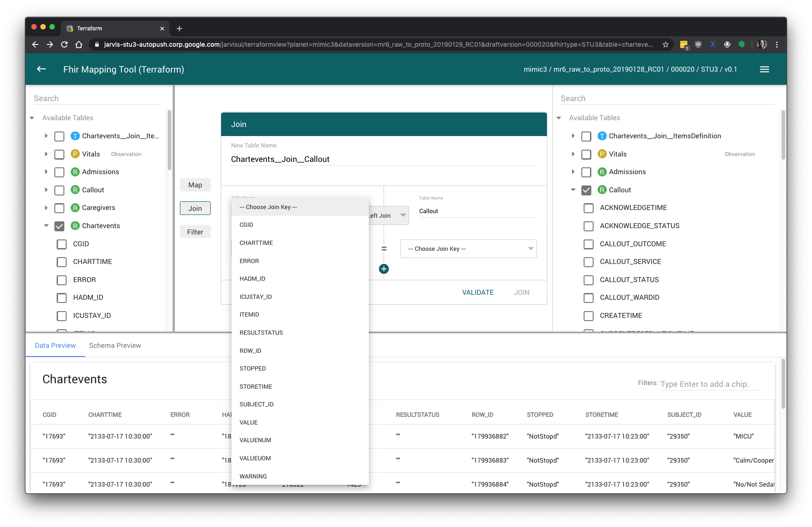Image resolution: width=812 pixels, height=527 pixels.
Task: Choose ICUSTAY_ID from the join key list
Action: point(300,297)
